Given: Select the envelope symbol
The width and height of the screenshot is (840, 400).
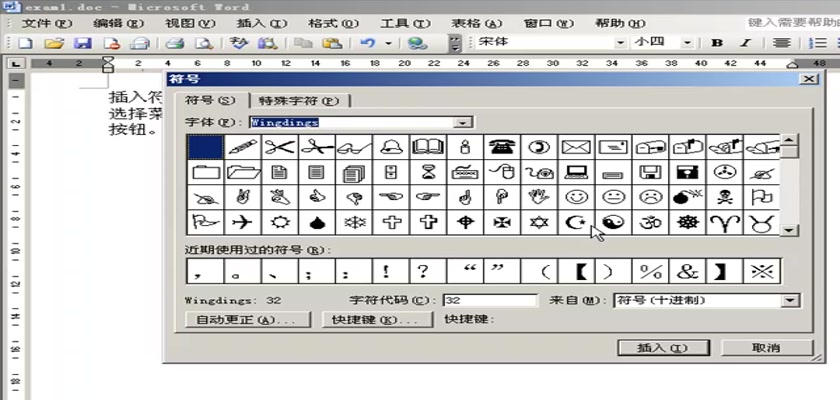Looking at the screenshot, I should click(x=576, y=147).
